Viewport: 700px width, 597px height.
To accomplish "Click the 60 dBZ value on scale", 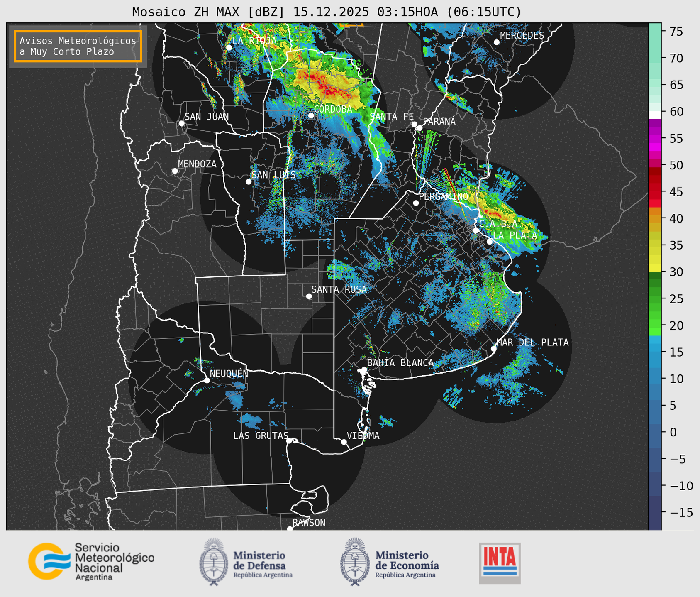I will pyautogui.click(x=676, y=112).
